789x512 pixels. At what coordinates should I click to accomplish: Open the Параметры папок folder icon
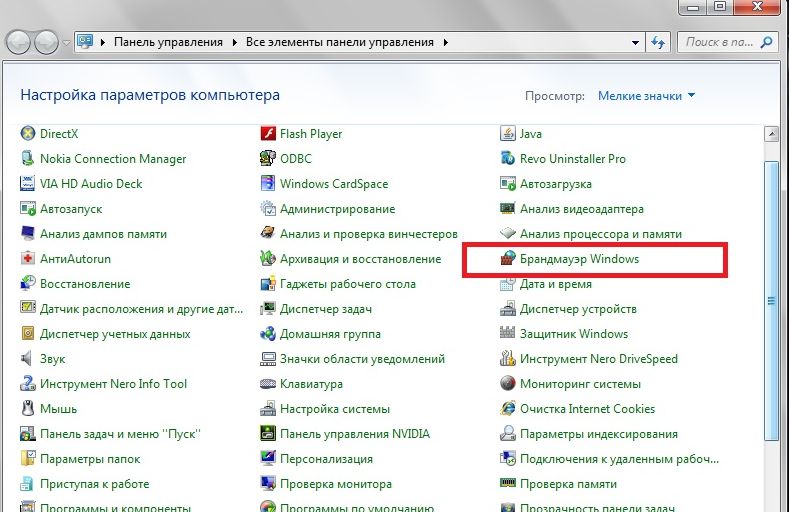coord(28,459)
